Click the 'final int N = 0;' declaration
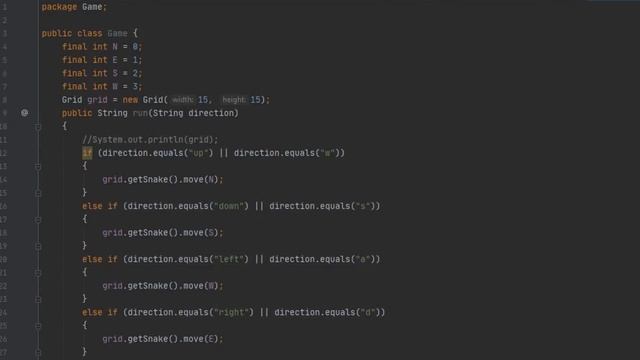 pyautogui.click(x=102, y=47)
